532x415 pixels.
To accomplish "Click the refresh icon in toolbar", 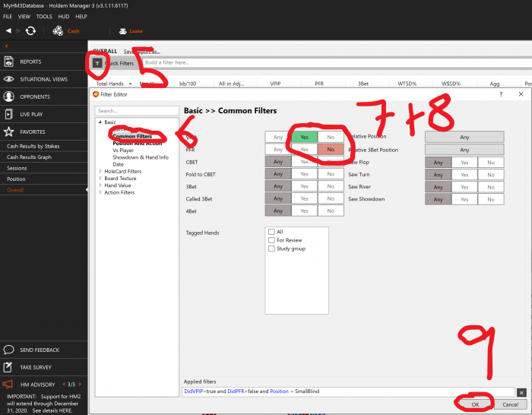I will (x=30, y=31).
